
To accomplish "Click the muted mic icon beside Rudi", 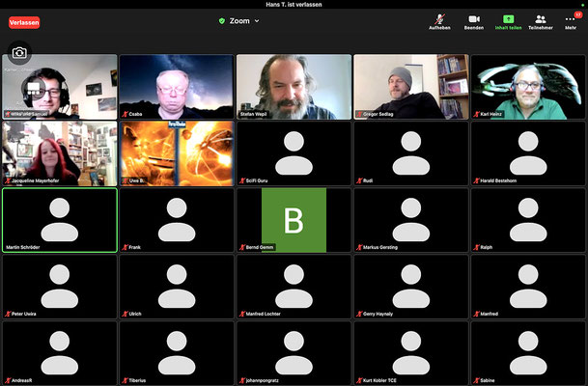I will [359, 180].
